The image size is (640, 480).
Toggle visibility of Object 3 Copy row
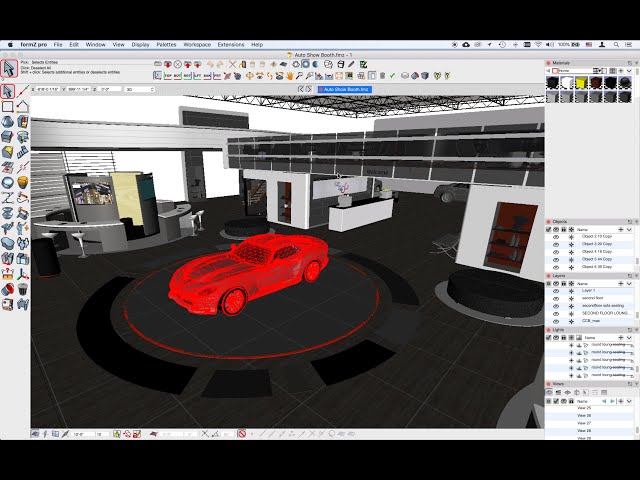point(556,244)
